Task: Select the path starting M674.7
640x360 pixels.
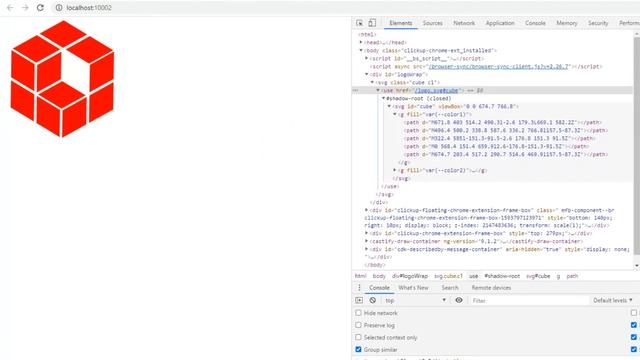Action: 506,154
